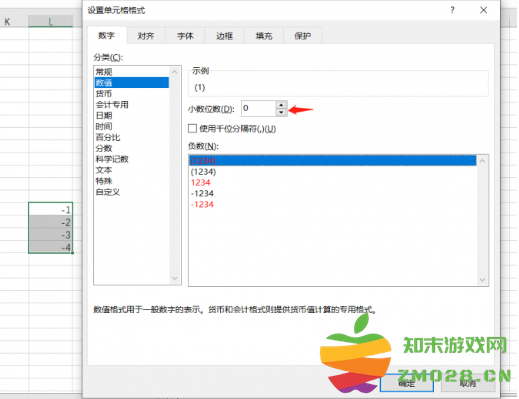519x399 pixels.
Task: Choose the 会计专用 category
Action: (x=132, y=105)
